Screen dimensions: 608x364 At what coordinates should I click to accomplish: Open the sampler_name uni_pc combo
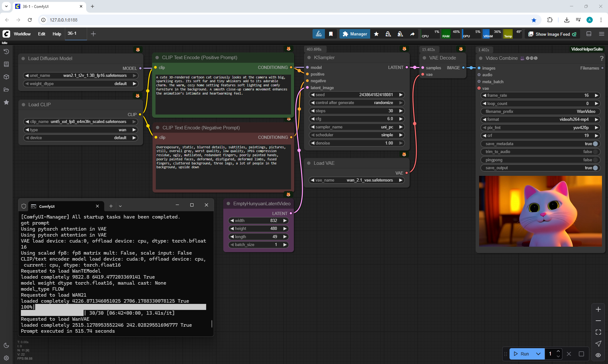point(356,127)
